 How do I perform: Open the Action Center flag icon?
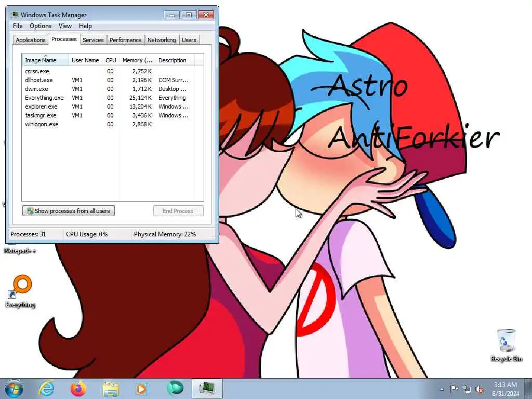(454, 389)
